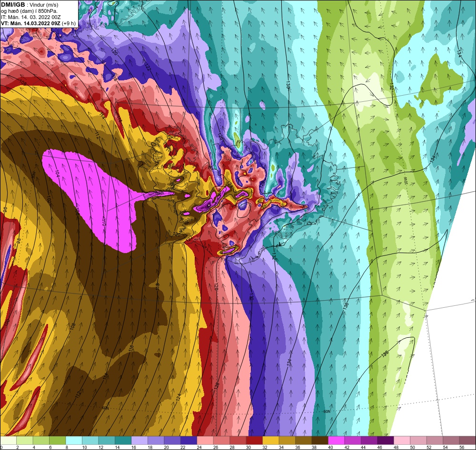Click the legend scale label '56'
The width and height of the screenshot is (476, 450).
[462, 447]
